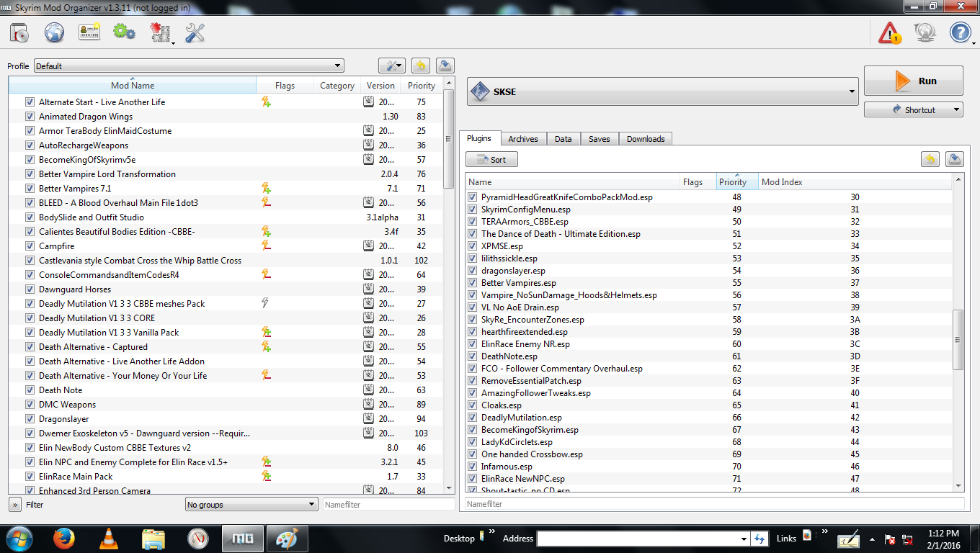Click the update checker icon beside the warning triangle
Image resolution: width=980 pixels, height=553 pixels.
click(x=925, y=32)
